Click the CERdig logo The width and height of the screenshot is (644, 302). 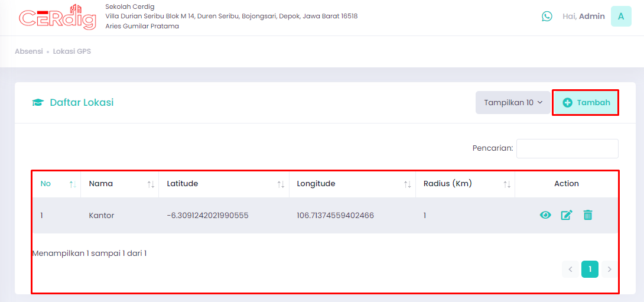pos(57,17)
